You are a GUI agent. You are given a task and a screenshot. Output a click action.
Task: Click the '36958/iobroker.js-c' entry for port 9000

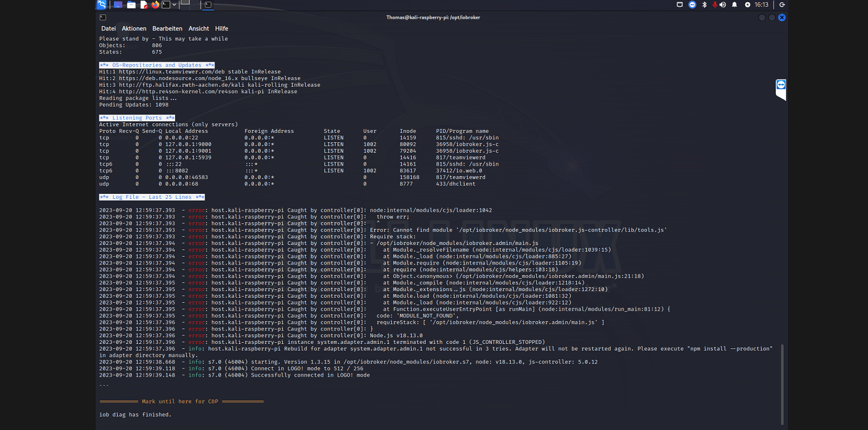click(467, 144)
